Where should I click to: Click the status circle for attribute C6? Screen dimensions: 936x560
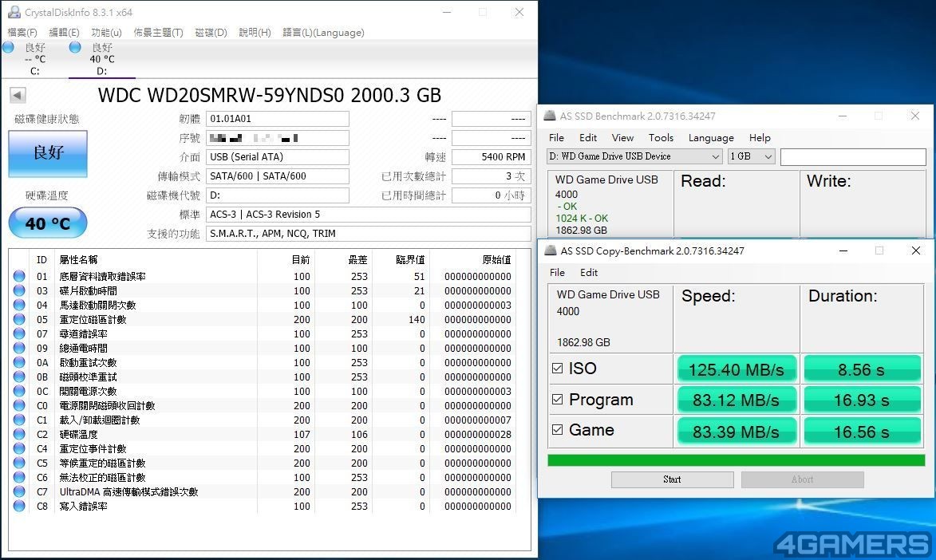[19, 477]
